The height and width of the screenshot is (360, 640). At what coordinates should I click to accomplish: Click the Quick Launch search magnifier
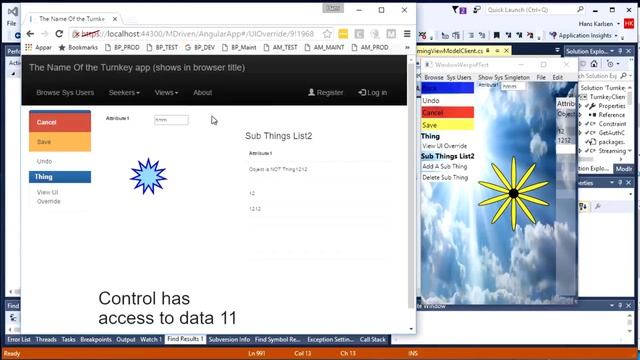click(x=580, y=9)
